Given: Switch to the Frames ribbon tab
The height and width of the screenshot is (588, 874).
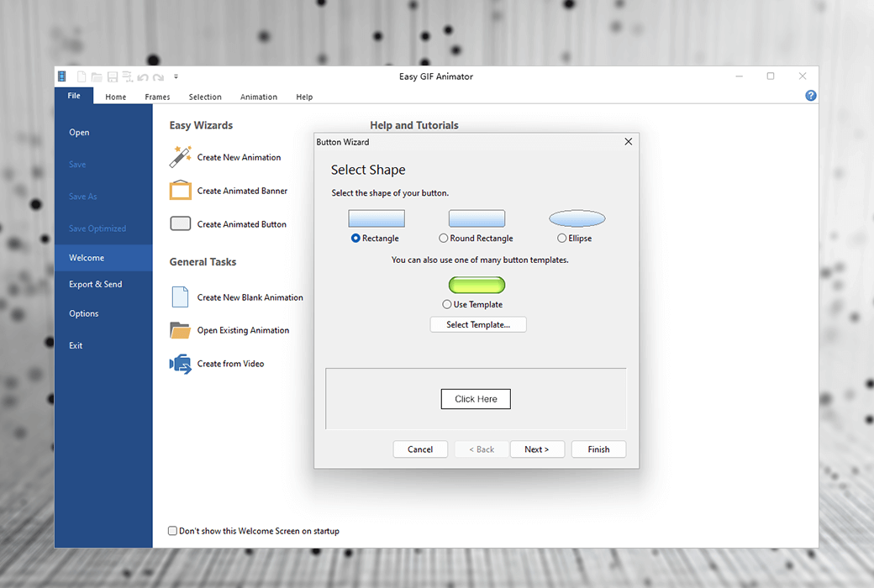Looking at the screenshot, I should pyautogui.click(x=157, y=97).
